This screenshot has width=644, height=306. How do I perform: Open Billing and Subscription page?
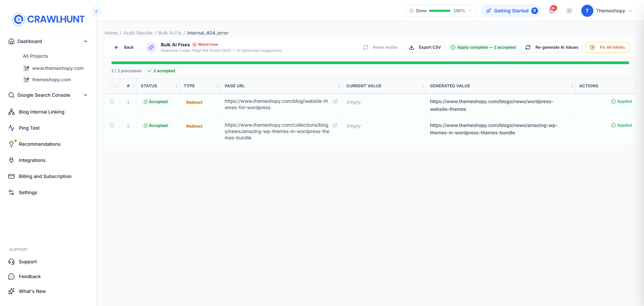point(45,176)
